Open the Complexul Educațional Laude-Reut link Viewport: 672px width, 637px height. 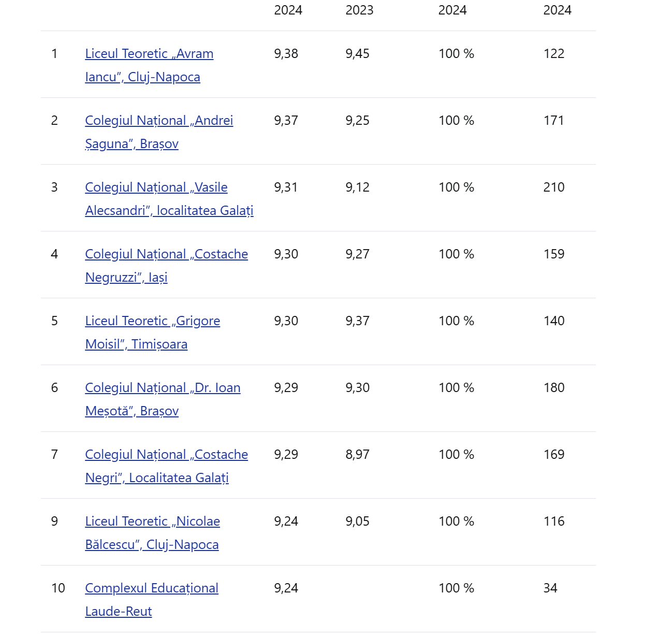tap(151, 588)
